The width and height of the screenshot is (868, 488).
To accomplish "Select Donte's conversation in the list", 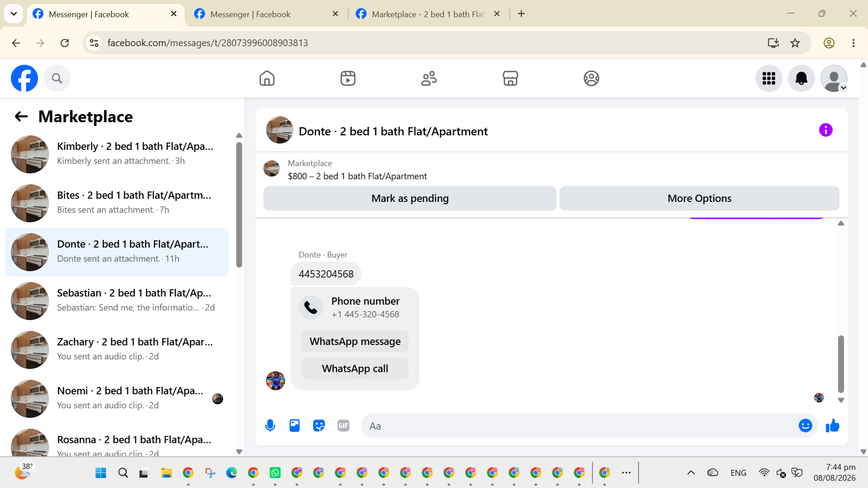I will coord(117,252).
